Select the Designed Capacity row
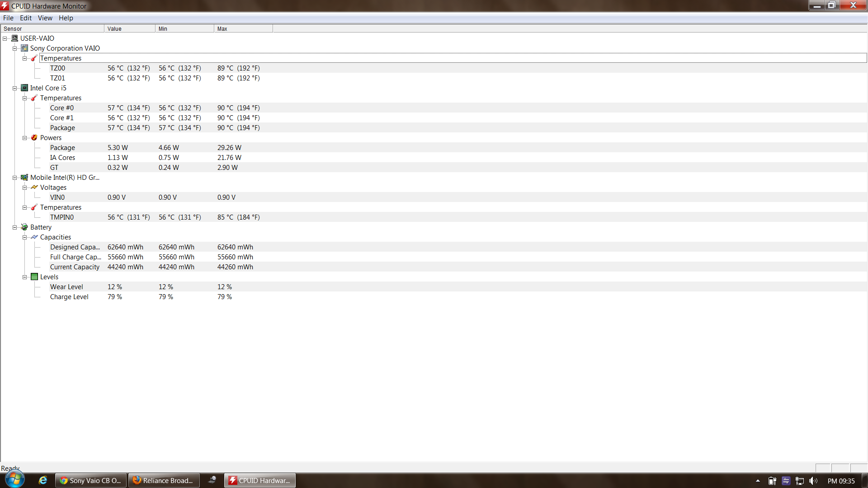Screen dimensions: 868x488 (458, 247)
